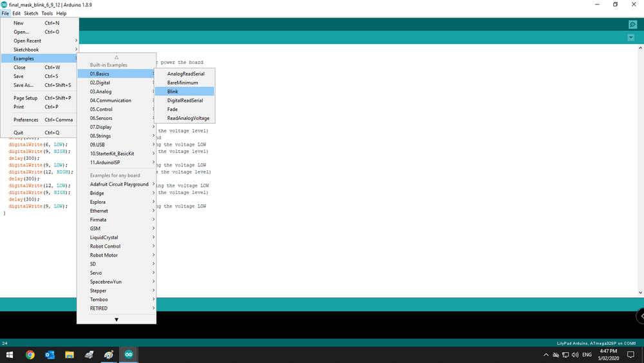The height and width of the screenshot is (363, 644).
Task: Open the Esplora library examples
Action: (x=116, y=202)
